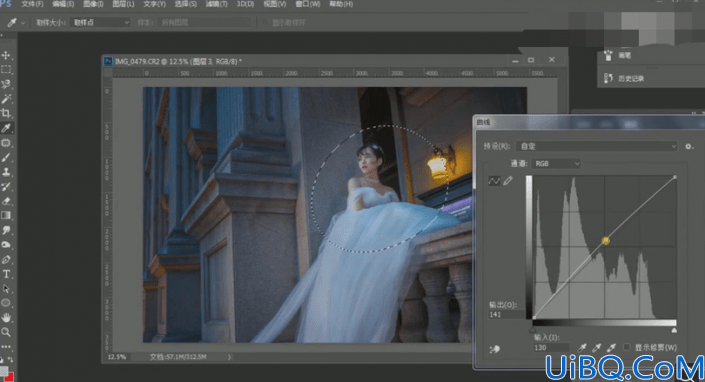Viewport: 705px width, 382px height.
Task: Click the 输出 output value field
Action: (x=506, y=315)
